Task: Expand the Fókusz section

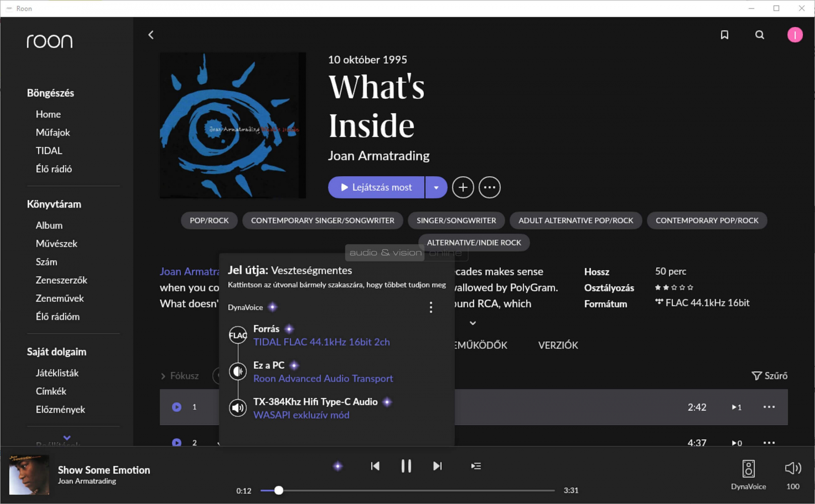Action: tap(180, 376)
